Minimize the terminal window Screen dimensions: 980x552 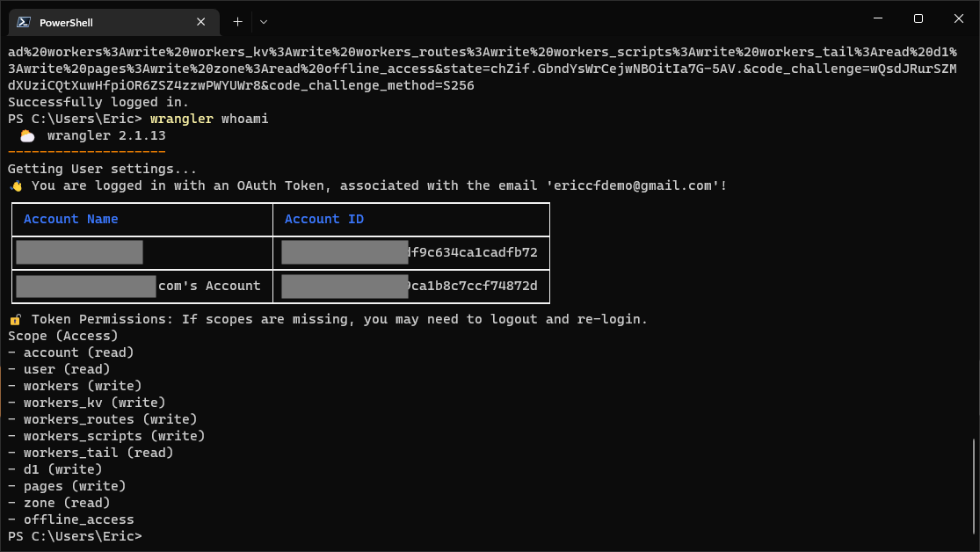tap(877, 18)
